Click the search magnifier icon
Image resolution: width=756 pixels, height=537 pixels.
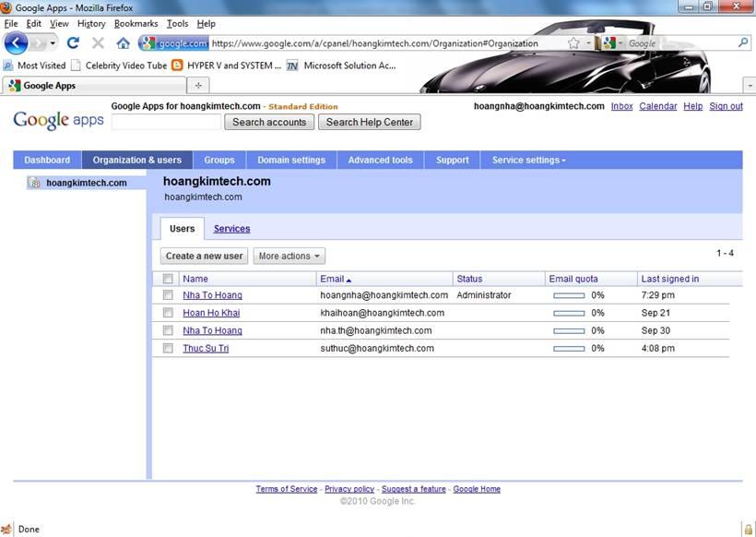coord(743,43)
